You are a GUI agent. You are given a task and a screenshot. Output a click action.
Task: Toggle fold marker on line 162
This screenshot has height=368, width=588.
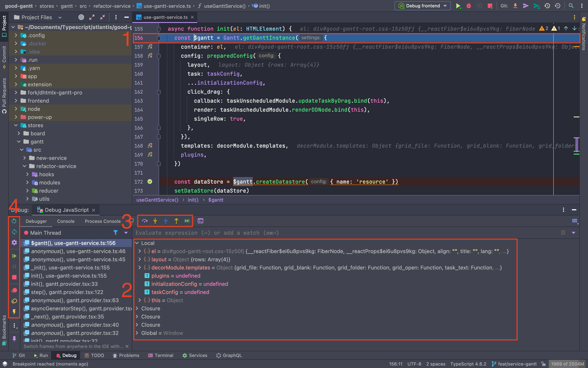159,92
